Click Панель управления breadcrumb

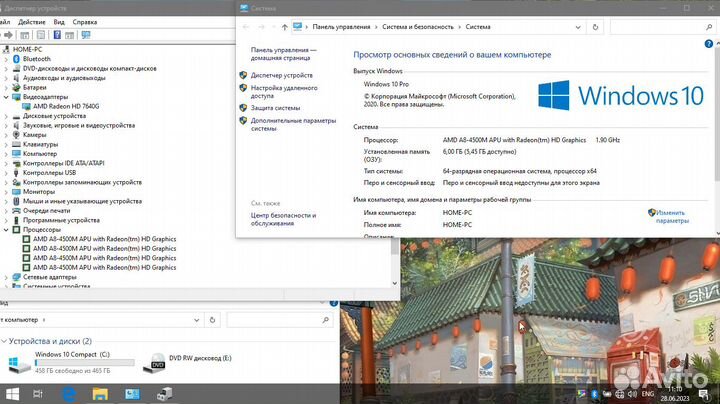point(341,27)
